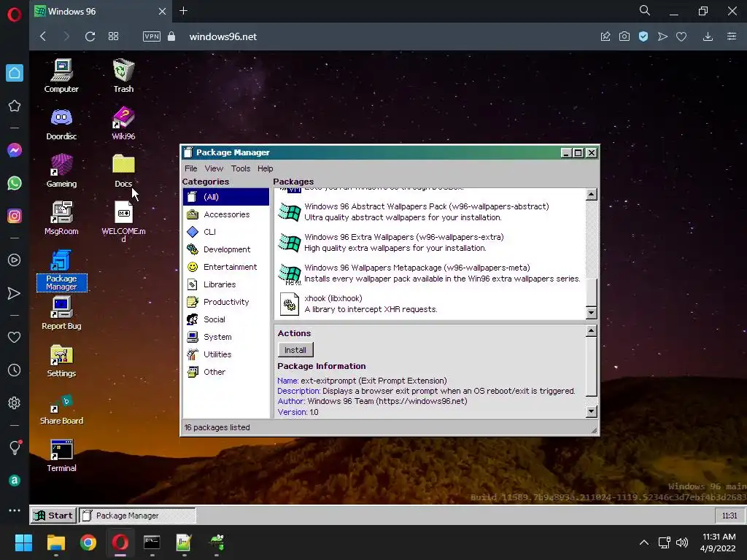Open Messenger in the Opera sidebar

click(15, 150)
